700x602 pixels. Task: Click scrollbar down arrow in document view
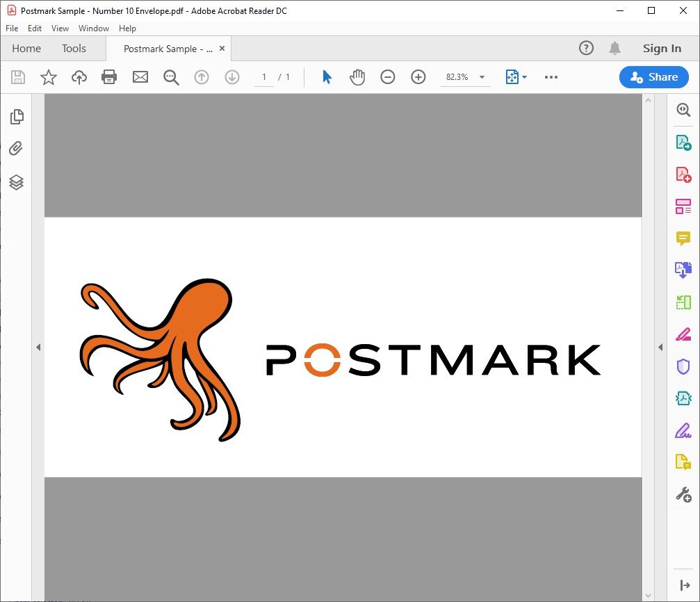click(649, 595)
